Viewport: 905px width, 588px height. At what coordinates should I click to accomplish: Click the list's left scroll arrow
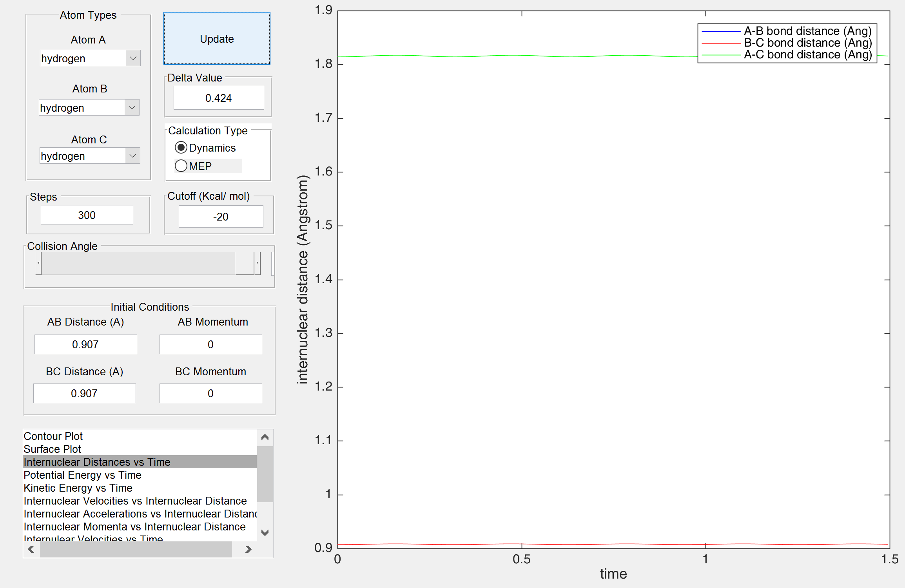tap(31, 549)
